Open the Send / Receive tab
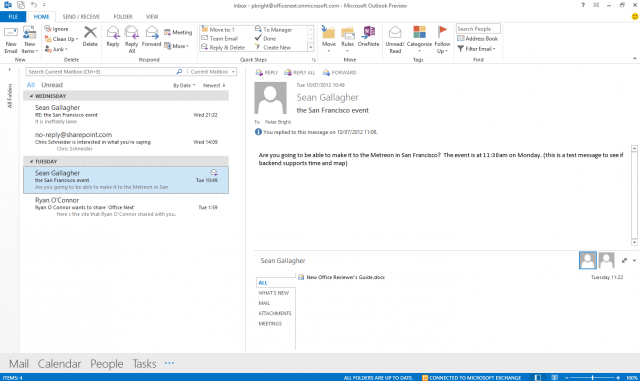Screen dimensions: 640x381 coord(81,17)
